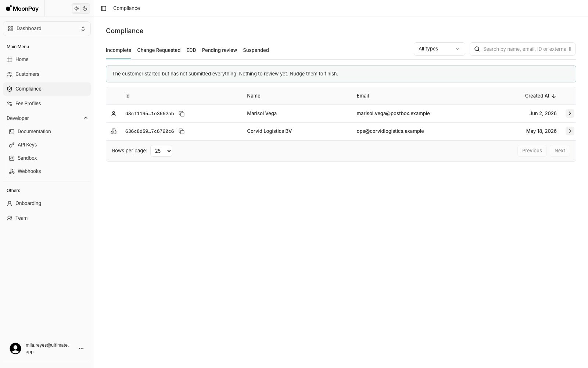
Task: Sort by Created At column
Action: [540, 96]
